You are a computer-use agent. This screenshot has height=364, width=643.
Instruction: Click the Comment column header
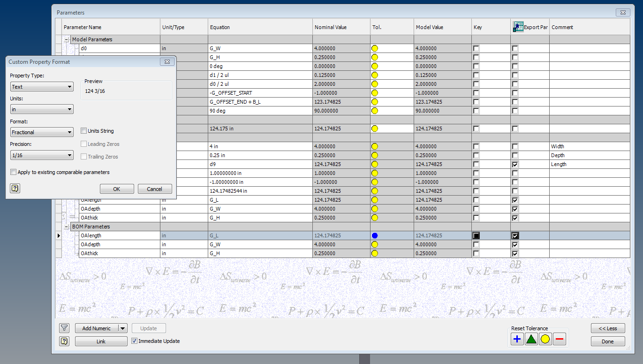click(x=590, y=27)
